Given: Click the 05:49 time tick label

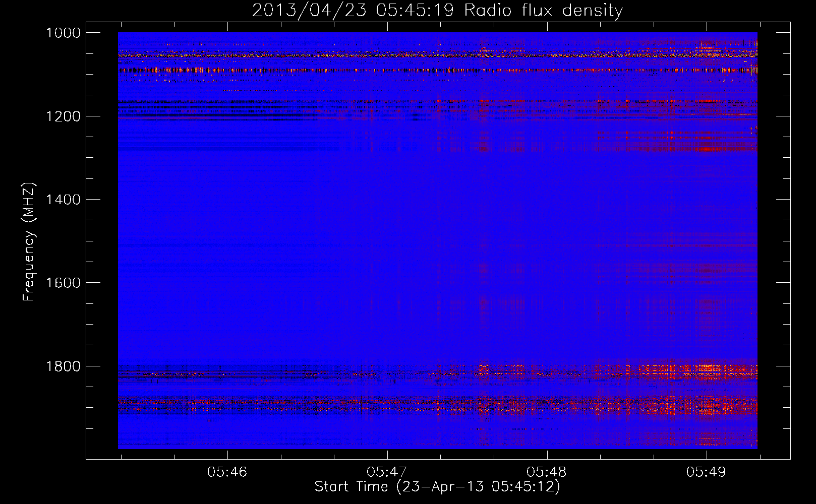Looking at the screenshot, I should point(706,472).
